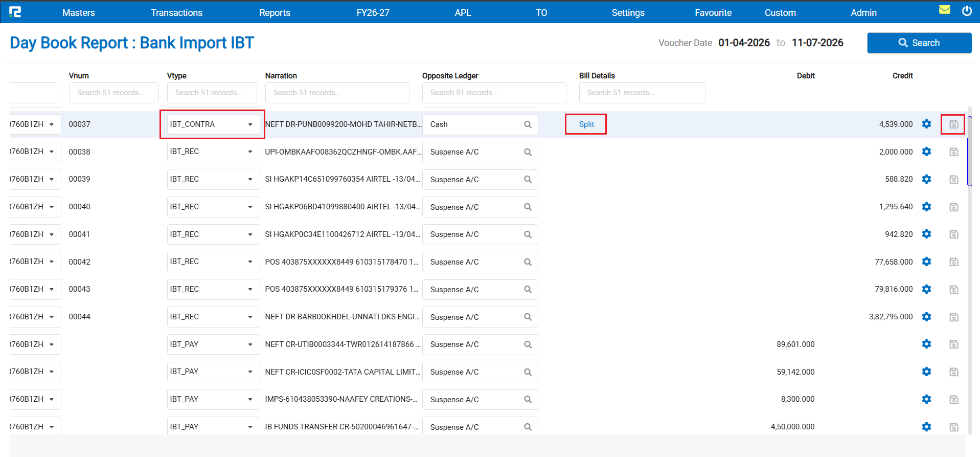980x457 pixels.
Task: Open the IBT_PAY dropdown in the IMPS NAAFEY row
Action: coord(213,399)
